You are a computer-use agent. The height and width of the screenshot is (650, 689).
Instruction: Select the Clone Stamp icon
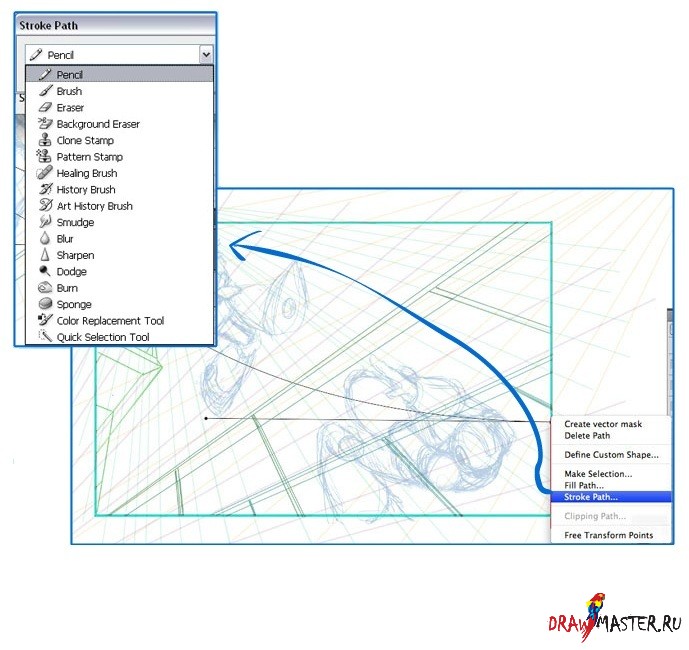point(44,140)
